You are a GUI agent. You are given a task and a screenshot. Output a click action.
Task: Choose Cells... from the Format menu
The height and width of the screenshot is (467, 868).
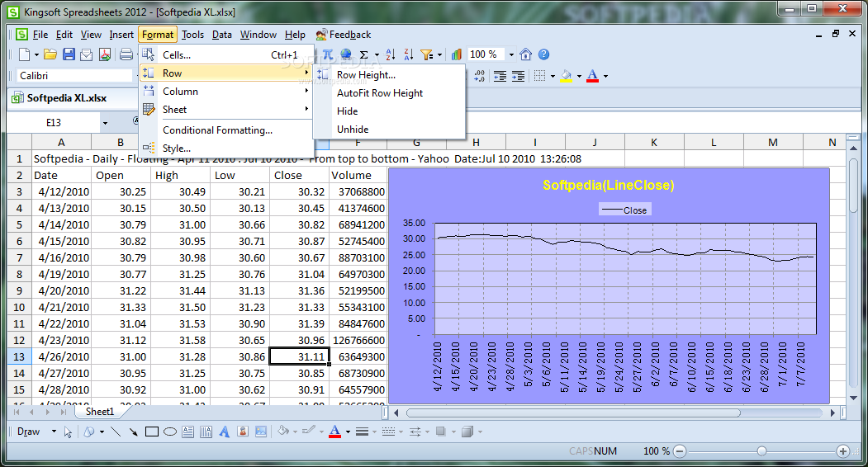226,54
